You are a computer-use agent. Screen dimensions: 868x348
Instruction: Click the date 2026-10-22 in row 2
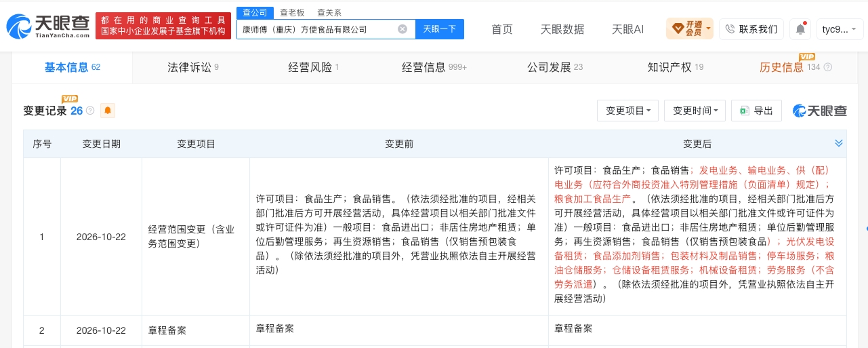102,330
